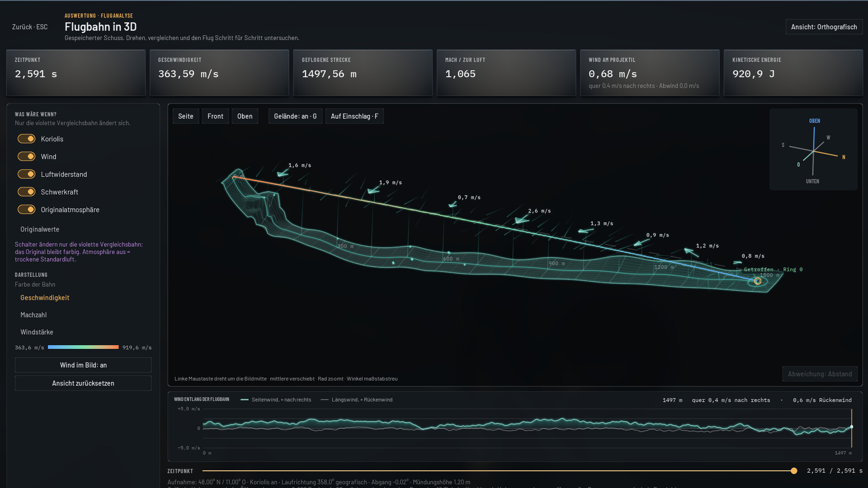Screen dimensions: 868x488
Task: Click the speed color gradient bar
Action: coord(83,347)
